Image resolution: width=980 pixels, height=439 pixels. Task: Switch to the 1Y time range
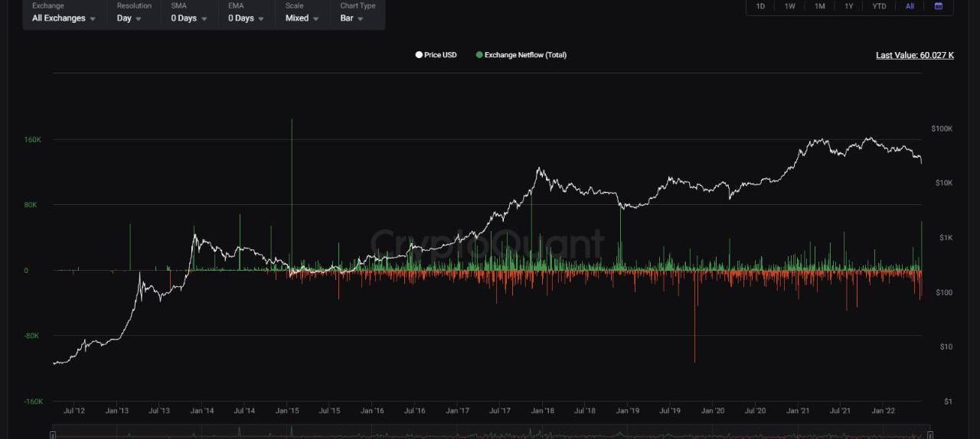pyautogui.click(x=848, y=6)
